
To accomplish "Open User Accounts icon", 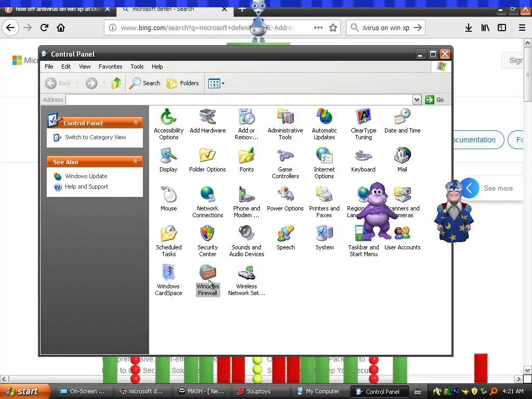I will coord(403,238).
